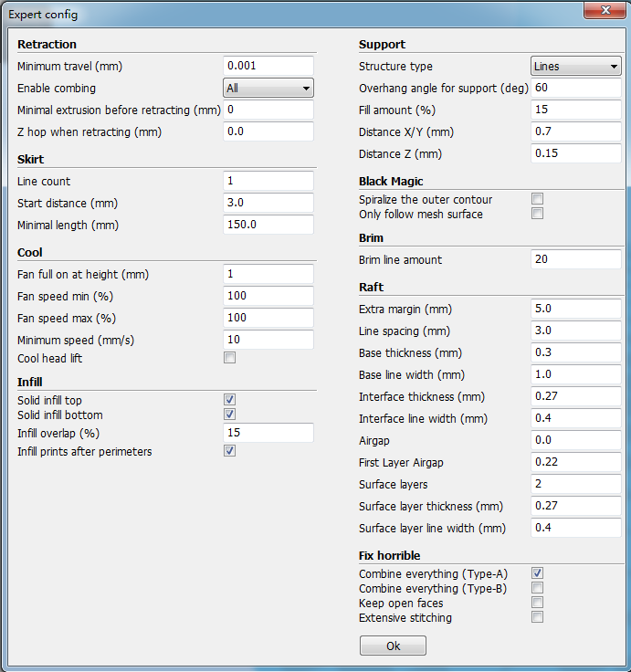The height and width of the screenshot is (672, 631).
Task: Uncheck Combine everything (Type-A)
Action: pyautogui.click(x=538, y=573)
